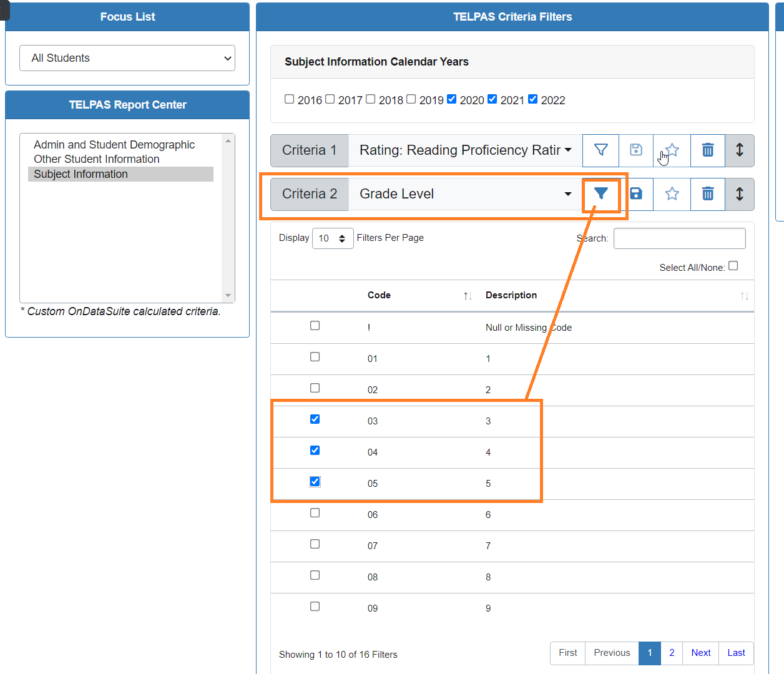Screen dimensions: 784x674
Task: Favorite Criteria 1 with the star icon
Action: pos(672,150)
